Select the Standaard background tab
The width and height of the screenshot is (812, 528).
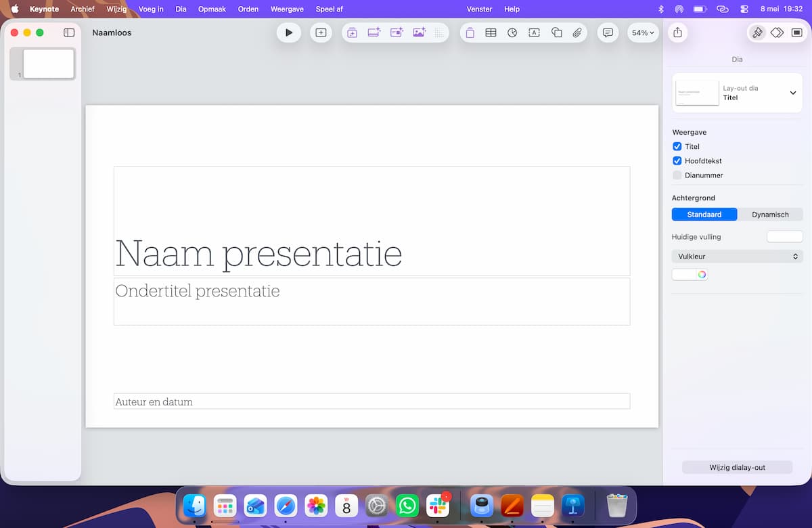(704, 215)
